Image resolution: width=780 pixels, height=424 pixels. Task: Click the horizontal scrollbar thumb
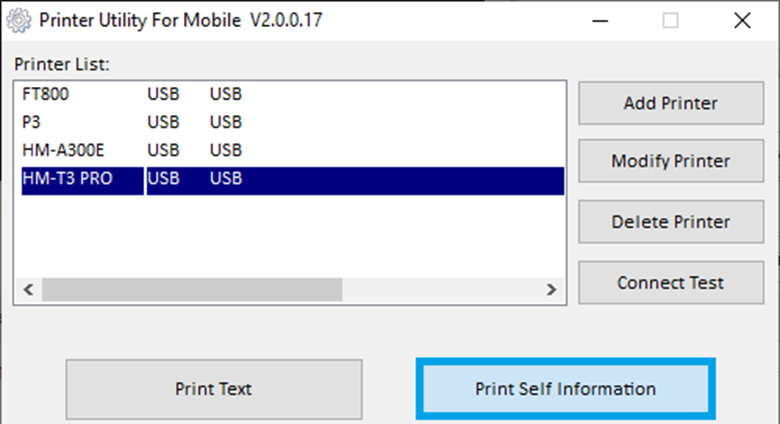tap(190, 289)
